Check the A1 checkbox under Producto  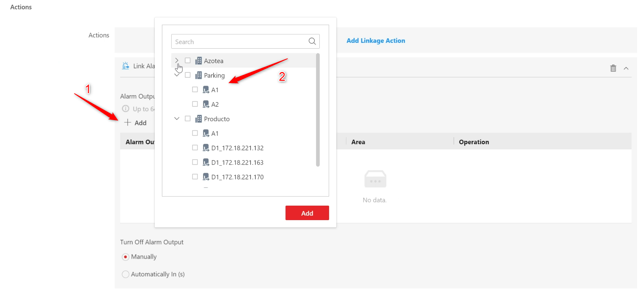tap(195, 133)
